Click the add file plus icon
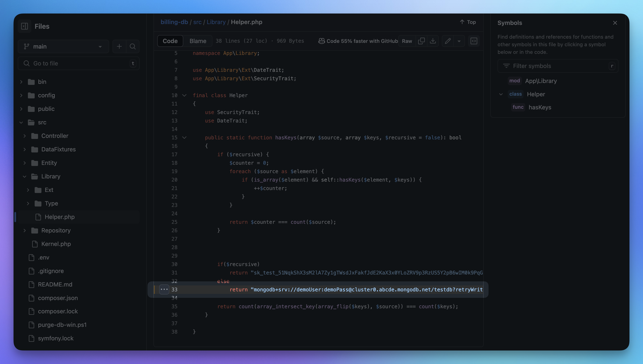Image resolution: width=643 pixels, height=364 pixels. click(119, 46)
